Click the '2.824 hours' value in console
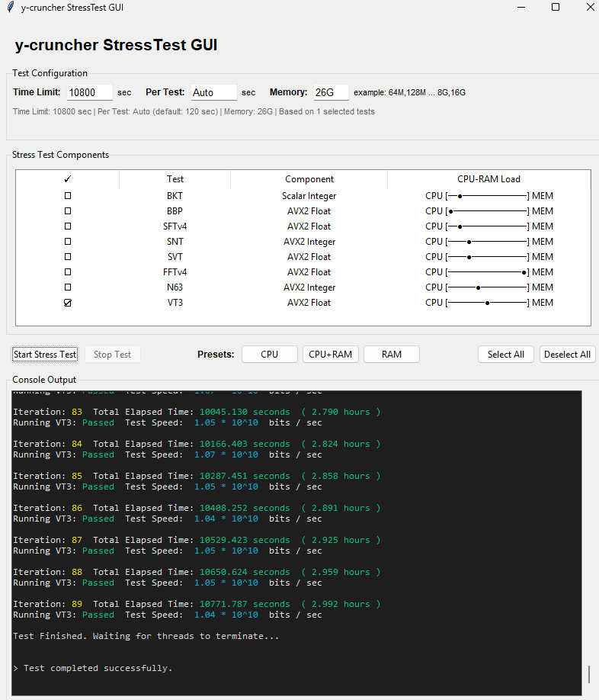599x700 pixels. (341, 444)
